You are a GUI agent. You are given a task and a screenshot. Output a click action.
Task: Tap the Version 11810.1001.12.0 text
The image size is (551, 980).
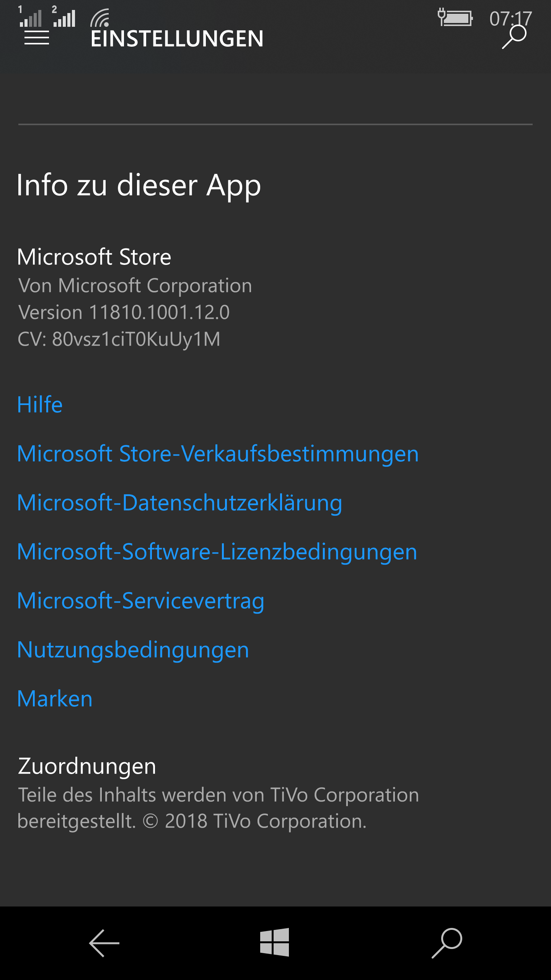(124, 312)
